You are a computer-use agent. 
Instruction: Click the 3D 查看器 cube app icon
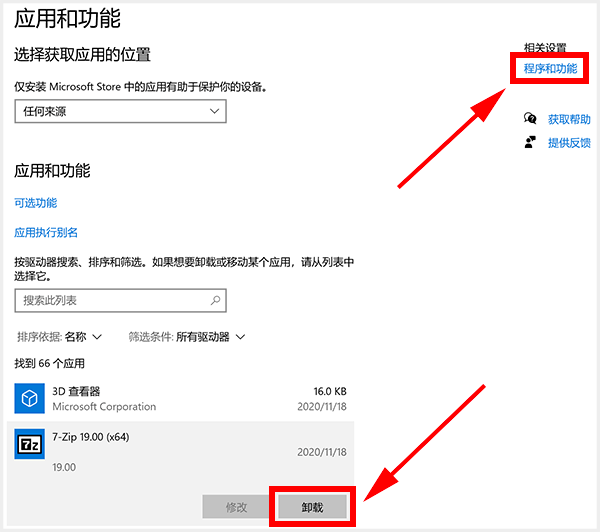31,399
